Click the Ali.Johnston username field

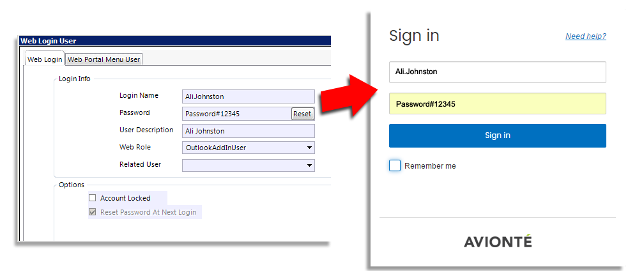point(497,72)
